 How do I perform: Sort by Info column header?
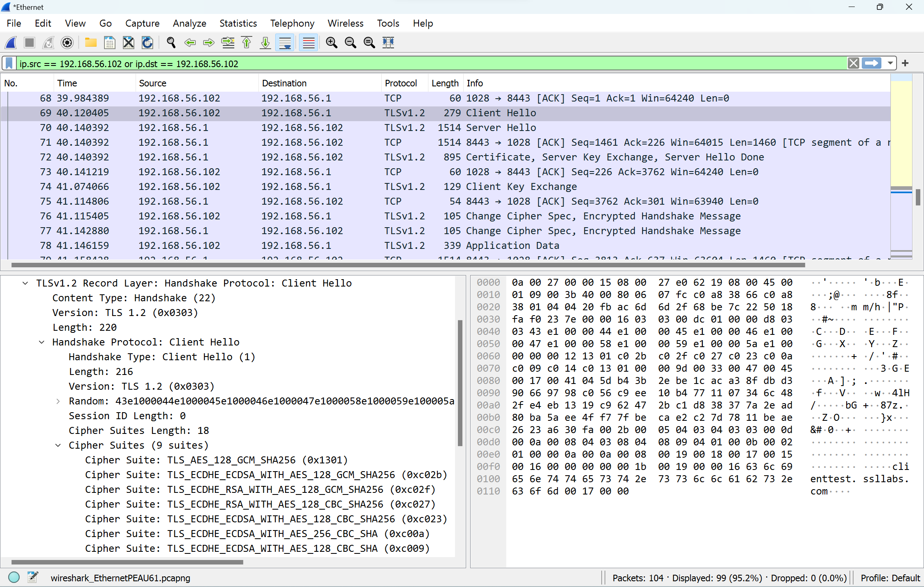[x=677, y=83]
